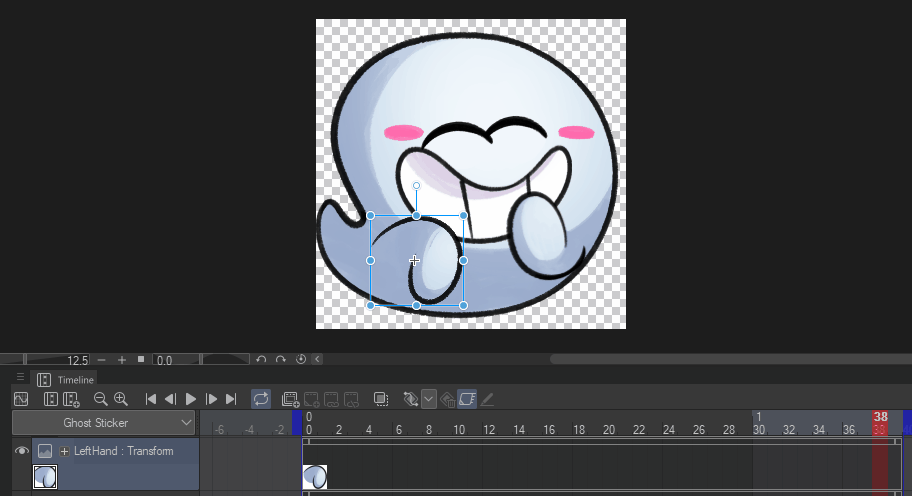Viewport: 912px width, 496px height.
Task: Rotate the canvas view left
Action: pos(261,359)
